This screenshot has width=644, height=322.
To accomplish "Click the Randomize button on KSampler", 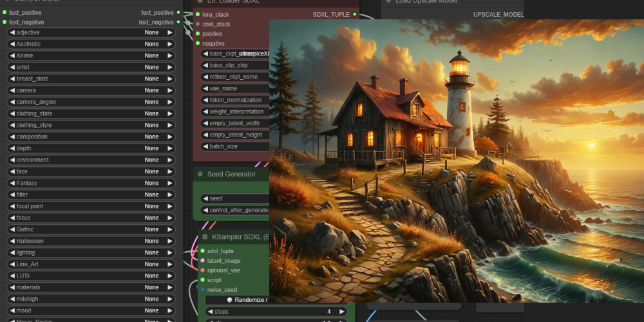I will click(237, 300).
